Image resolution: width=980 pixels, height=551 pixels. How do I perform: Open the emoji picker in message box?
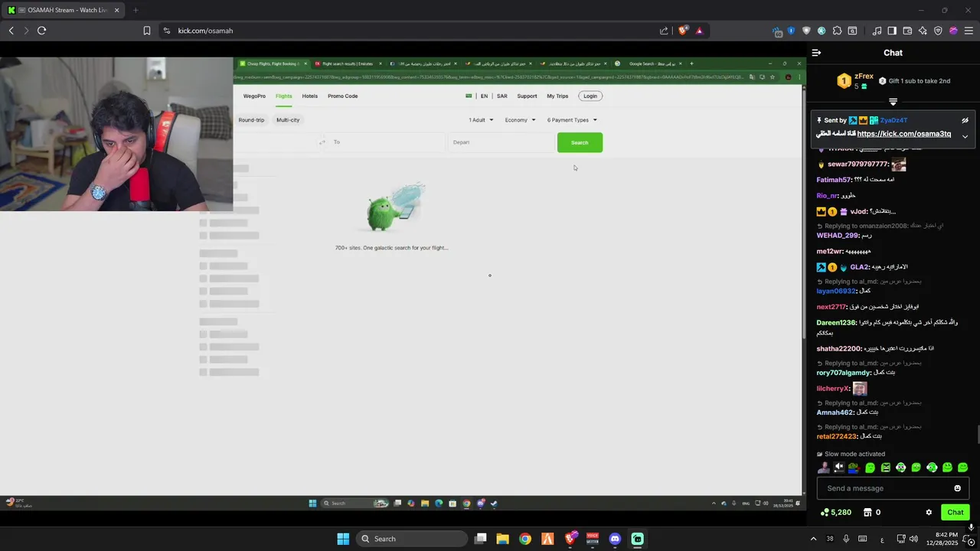957,488
